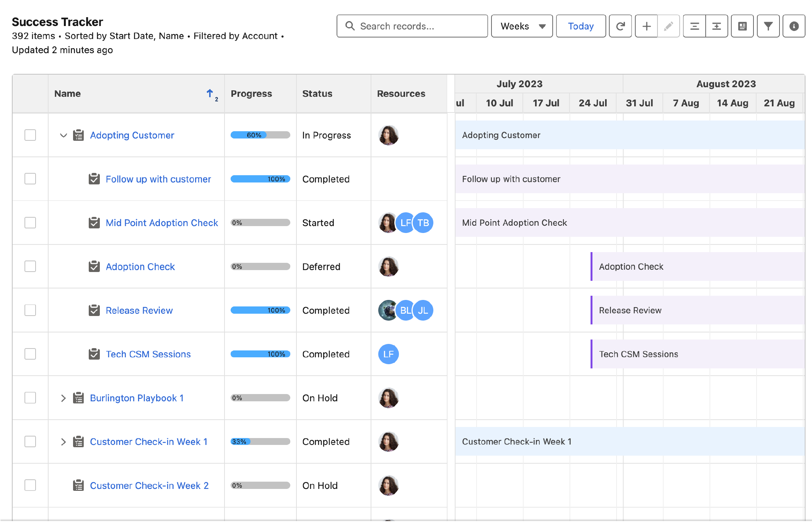Click the refresh icon in toolbar
The width and height of the screenshot is (812, 531).
click(620, 26)
